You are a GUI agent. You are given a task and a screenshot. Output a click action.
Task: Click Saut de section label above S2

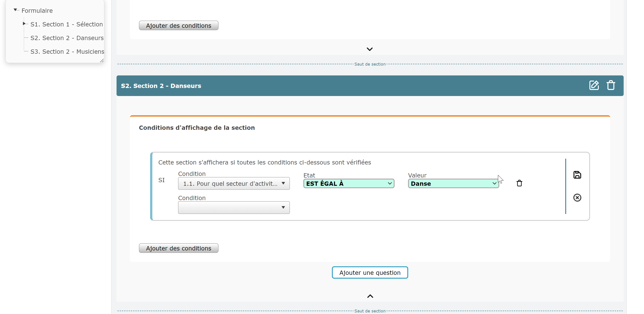(370, 64)
